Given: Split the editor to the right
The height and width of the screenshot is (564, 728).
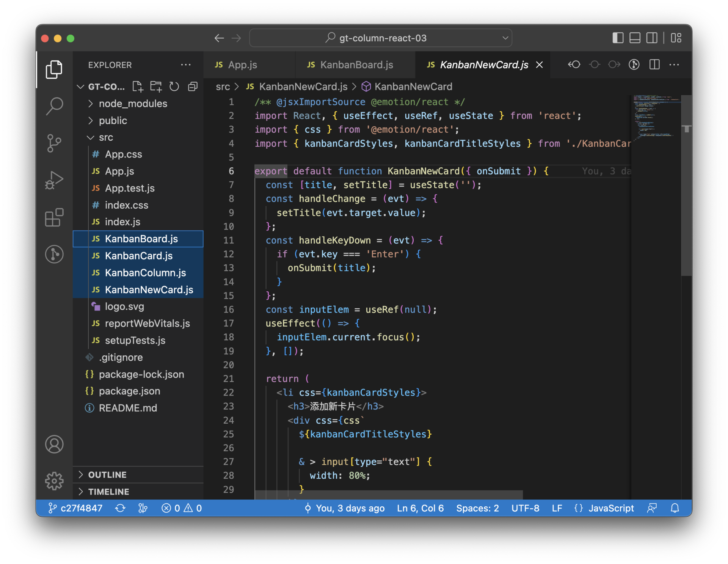Looking at the screenshot, I should (654, 64).
